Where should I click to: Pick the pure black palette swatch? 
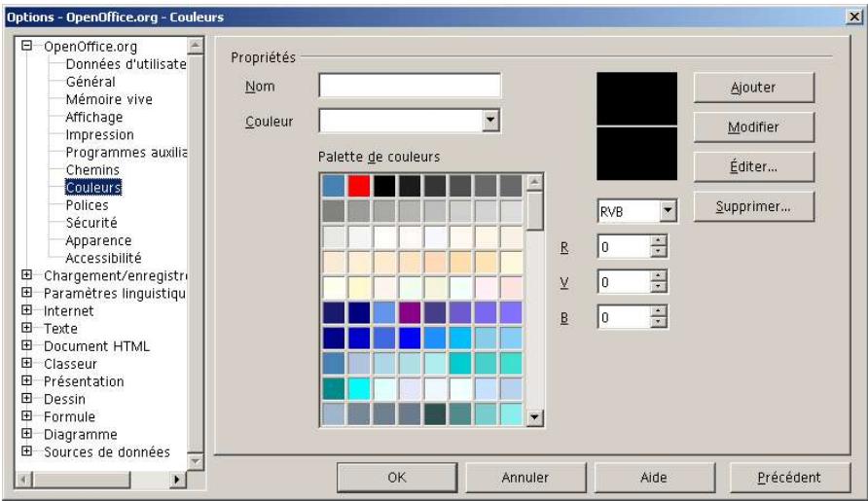coord(384,186)
